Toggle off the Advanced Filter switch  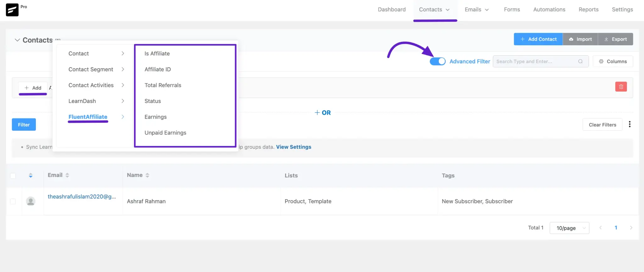click(x=437, y=61)
